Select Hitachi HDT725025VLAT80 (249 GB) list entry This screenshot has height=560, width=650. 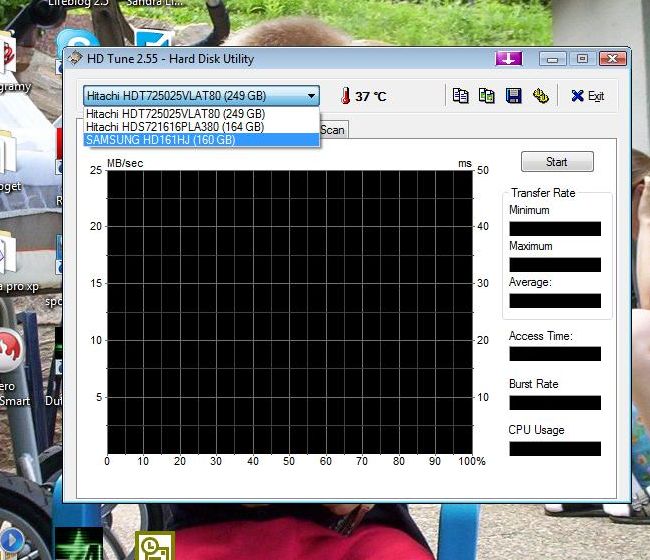[201, 114]
